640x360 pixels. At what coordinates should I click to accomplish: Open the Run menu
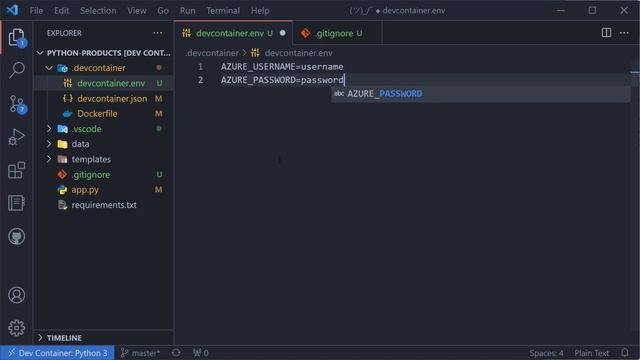[x=187, y=11]
